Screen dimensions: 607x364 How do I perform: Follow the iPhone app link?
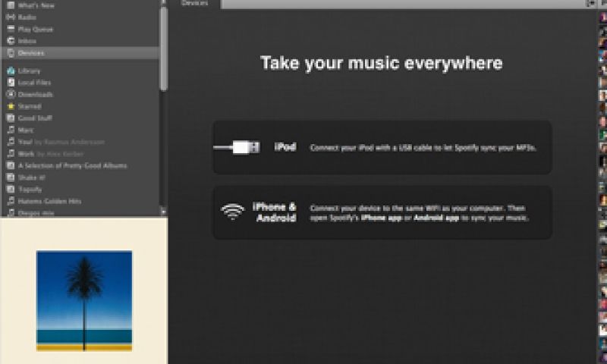click(382, 218)
